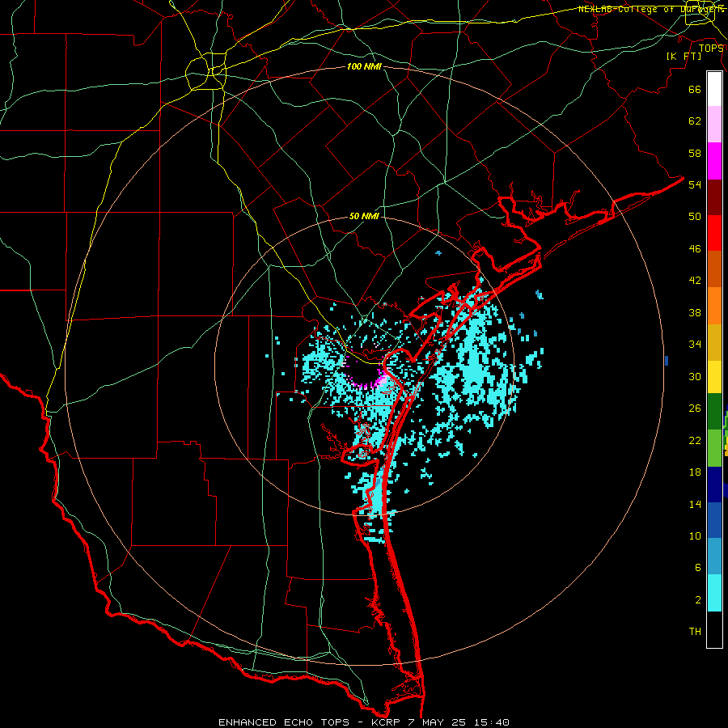Click the 38 value on the legend
Screen dimensions: 728x728
tap(695, 312)
